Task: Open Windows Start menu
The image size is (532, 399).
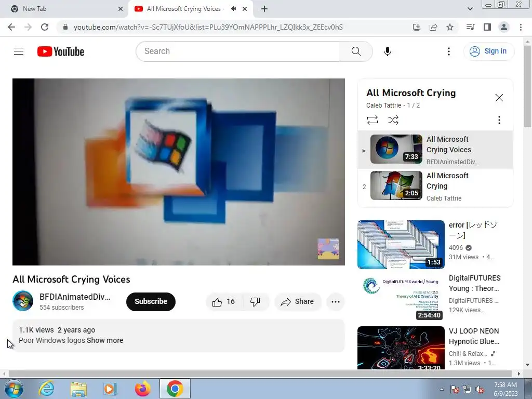Action: (x=14, y=389)
